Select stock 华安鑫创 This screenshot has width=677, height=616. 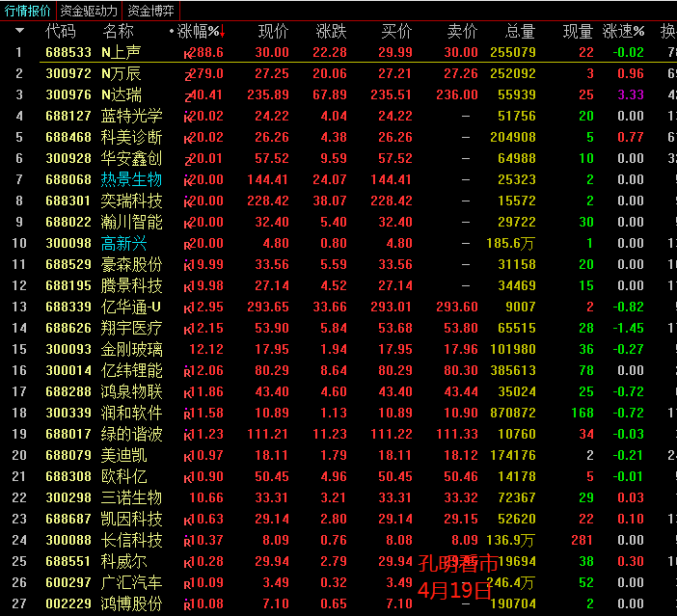tap(132, 158)
